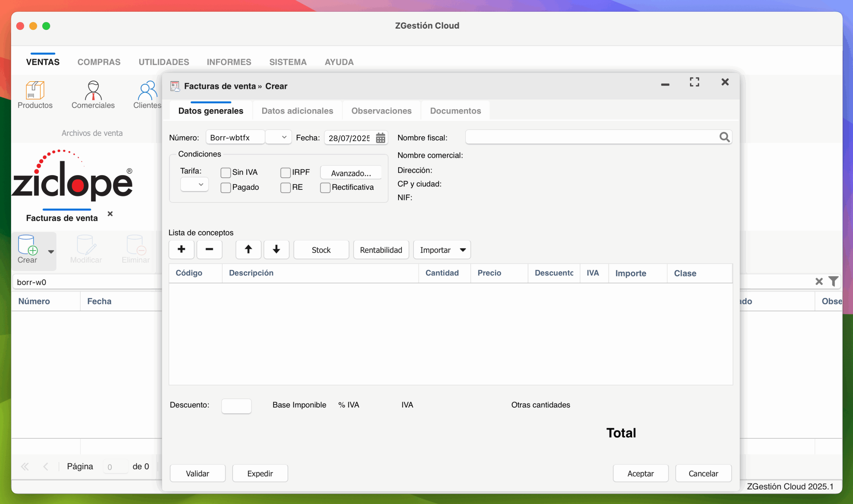Remove a concept line with minus

point(209,250)
